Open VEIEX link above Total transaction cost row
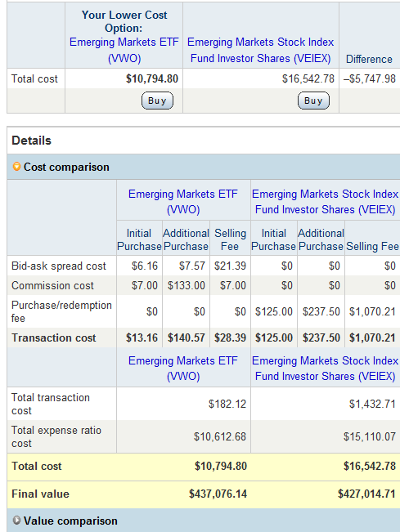Screen dimensions: 400x532 click(x=325, y=368)
